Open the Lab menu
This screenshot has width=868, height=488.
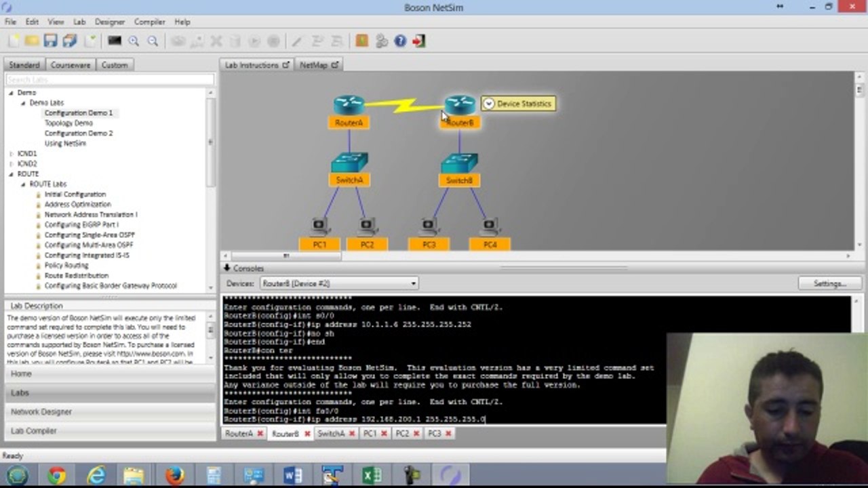[79, 22]
